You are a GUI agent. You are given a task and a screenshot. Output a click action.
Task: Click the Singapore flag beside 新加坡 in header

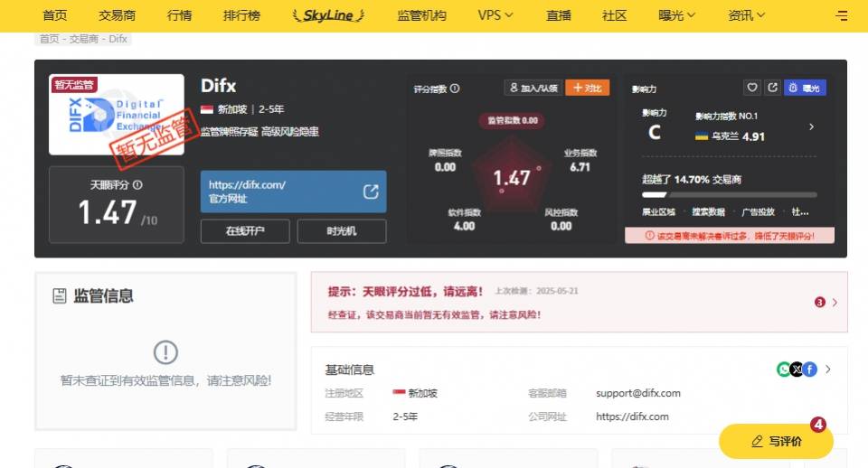tap(207, 109)
